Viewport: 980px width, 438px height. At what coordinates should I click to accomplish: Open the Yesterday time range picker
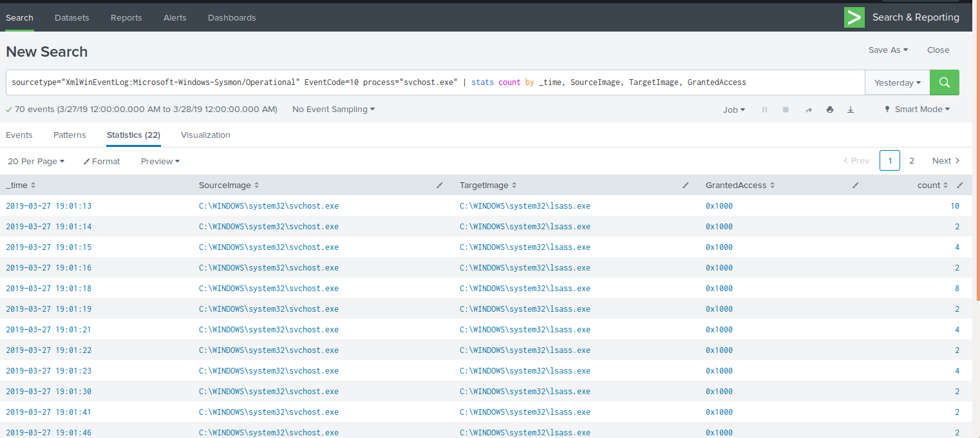coord(897,82)
